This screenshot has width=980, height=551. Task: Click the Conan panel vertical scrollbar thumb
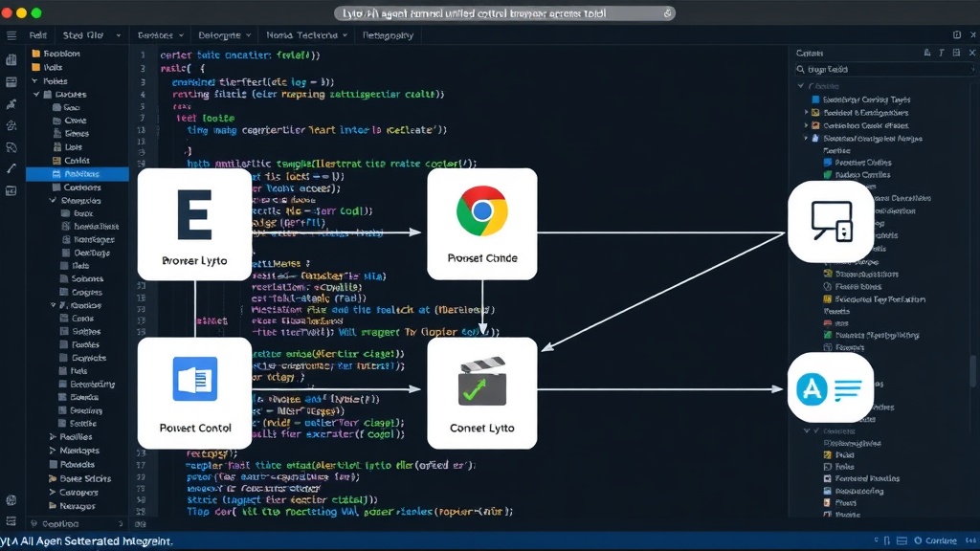[973, 372]
